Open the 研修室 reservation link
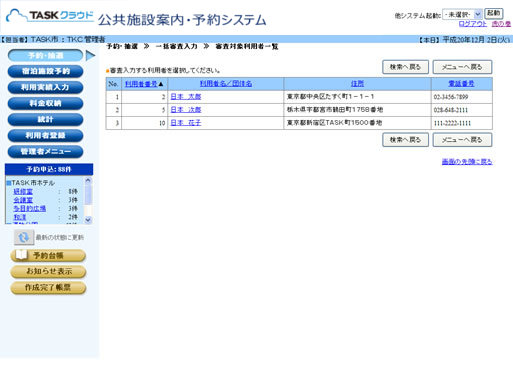This screenshot has width=513, height=366. coord(23,191)
